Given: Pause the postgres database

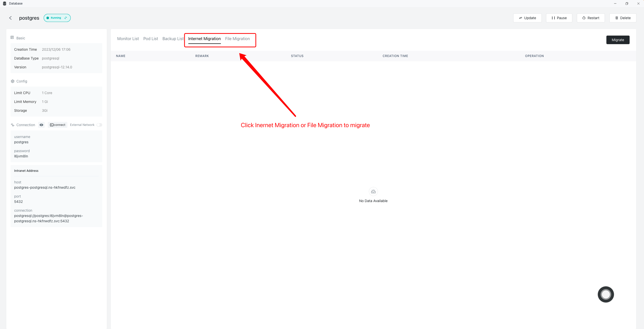Looking at the screenshot, I should 559,18.
